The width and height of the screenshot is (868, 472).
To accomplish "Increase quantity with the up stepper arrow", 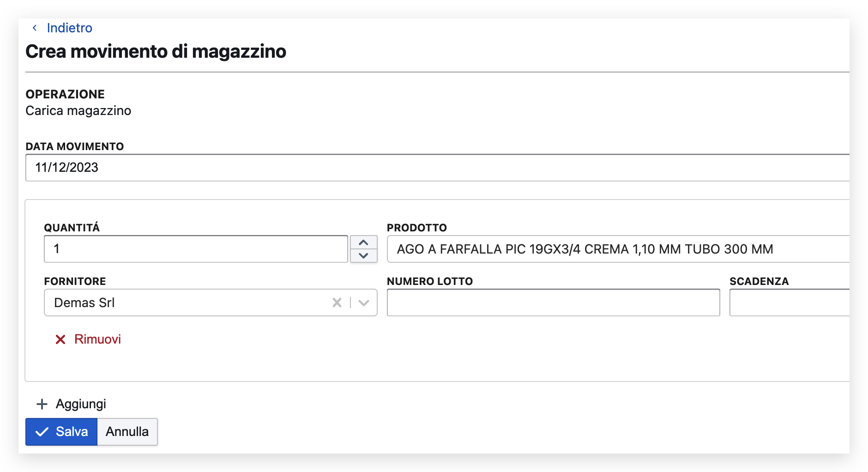I will click(363, 242).
